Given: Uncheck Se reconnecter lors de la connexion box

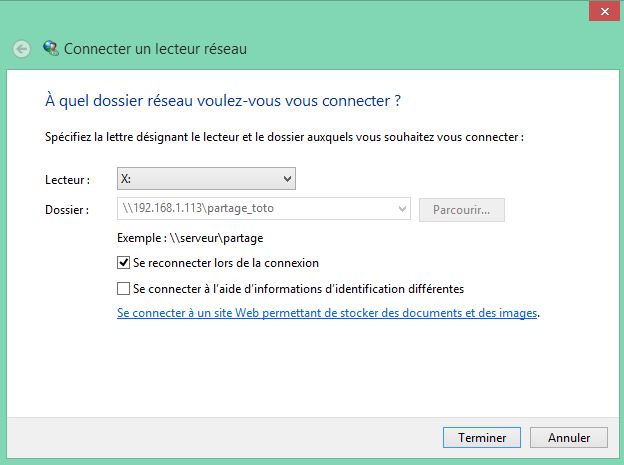Looking at the screenshot, I should point(123,263).
